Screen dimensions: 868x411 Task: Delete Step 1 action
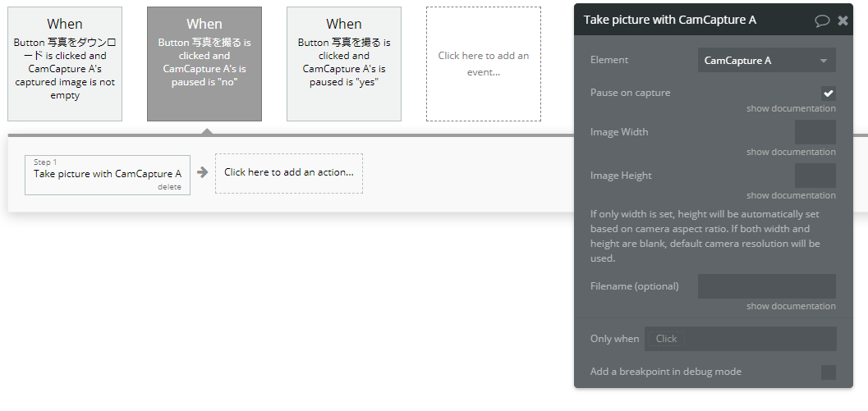[169, 187]
